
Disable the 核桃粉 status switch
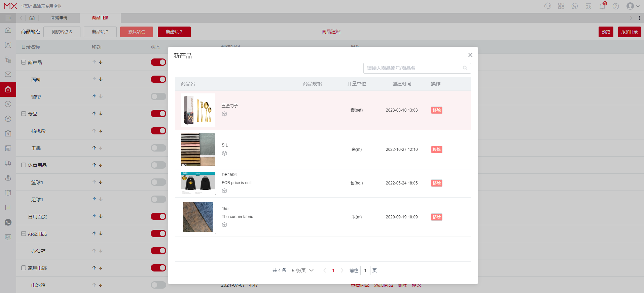click(158, 131)
